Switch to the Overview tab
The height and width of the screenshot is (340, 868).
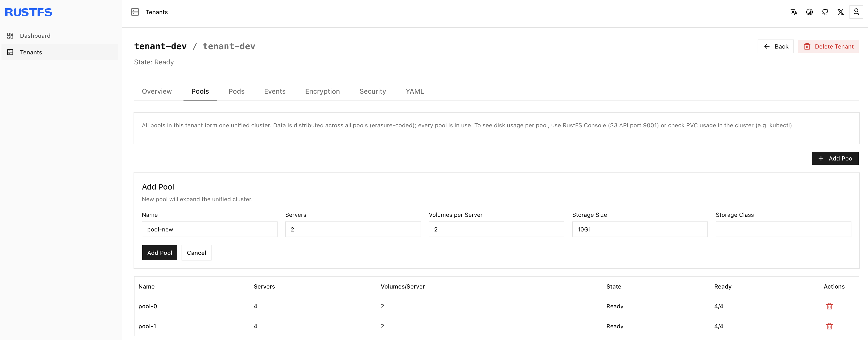pos(157,91)
